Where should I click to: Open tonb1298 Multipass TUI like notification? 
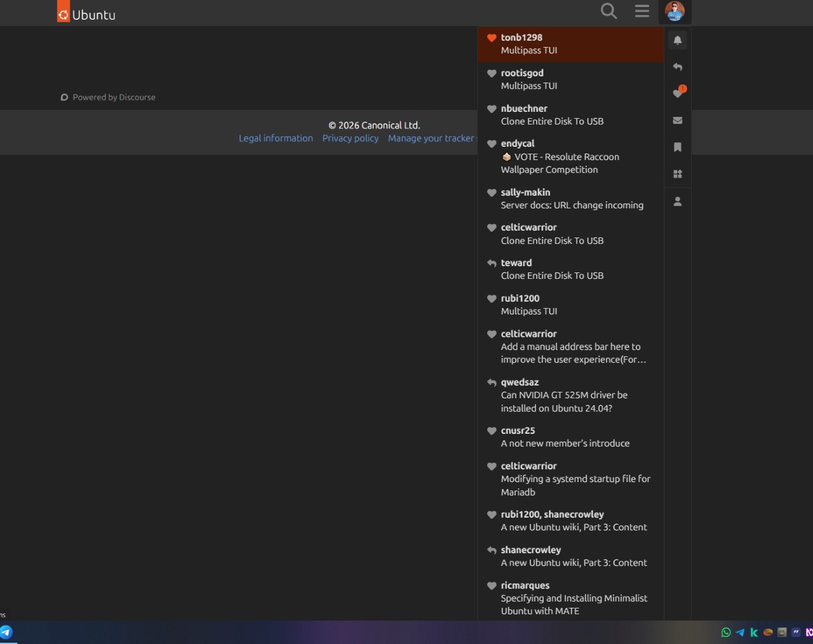[x=570, y=44]
